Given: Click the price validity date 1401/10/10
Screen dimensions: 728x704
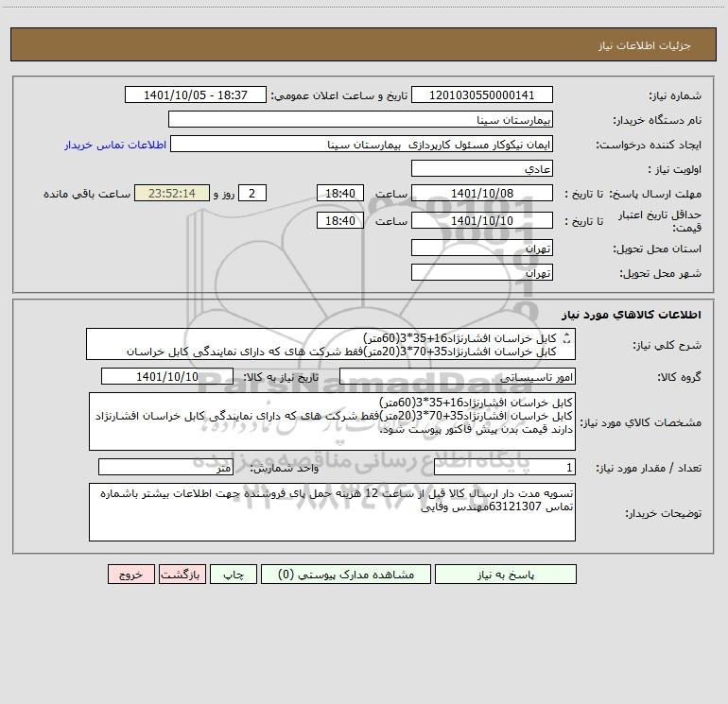Looking at the screenshot, I should click(482, 220).
